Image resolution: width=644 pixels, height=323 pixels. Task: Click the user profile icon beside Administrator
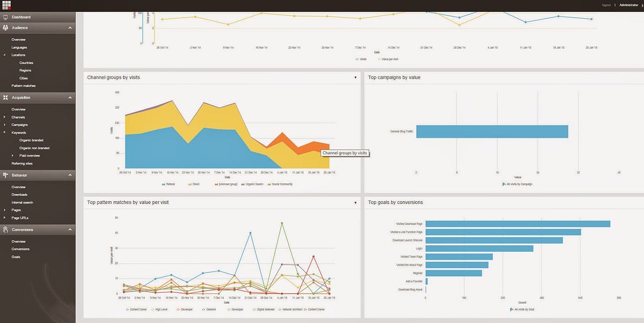point(641,4)
